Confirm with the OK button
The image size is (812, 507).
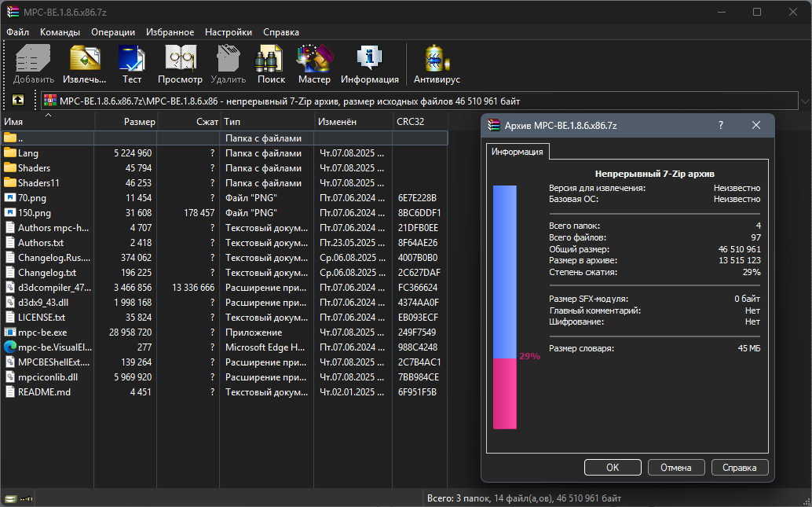(613, 467)
